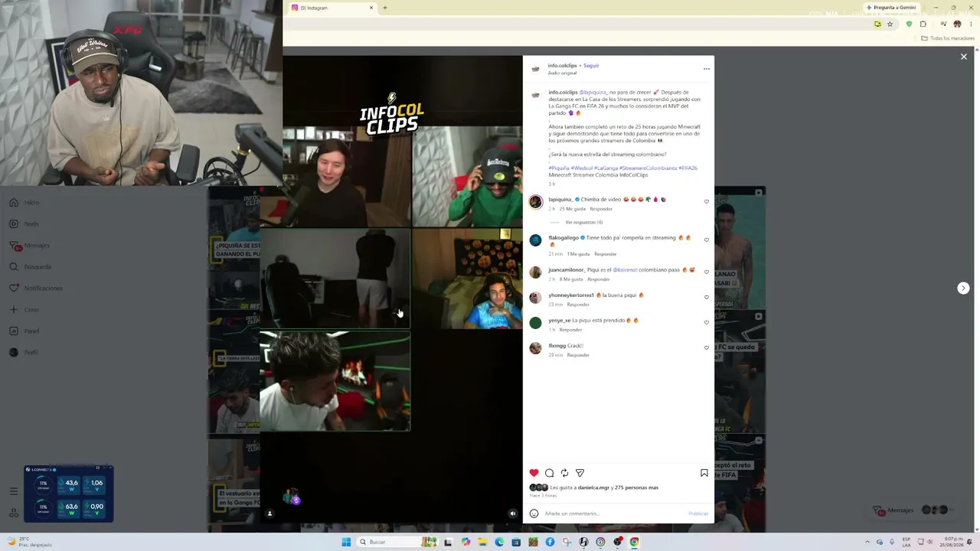Viewport: 980px width, 551px height.
Task: Reply to lapiquina_'s comment
Action: 601,209
